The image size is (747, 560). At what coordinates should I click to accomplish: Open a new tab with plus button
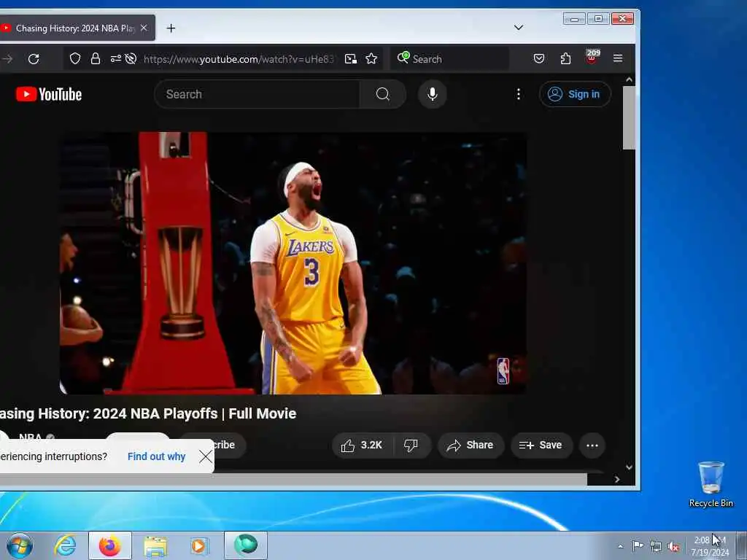171,28
